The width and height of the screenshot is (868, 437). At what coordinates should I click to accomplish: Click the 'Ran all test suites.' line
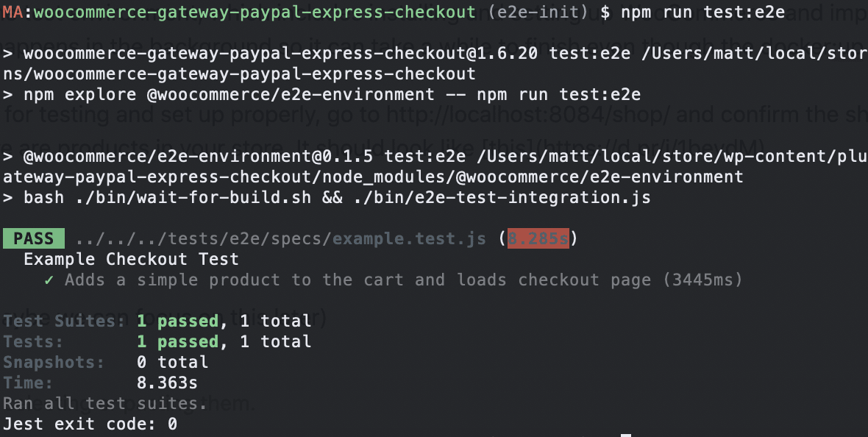coord(105,403)
